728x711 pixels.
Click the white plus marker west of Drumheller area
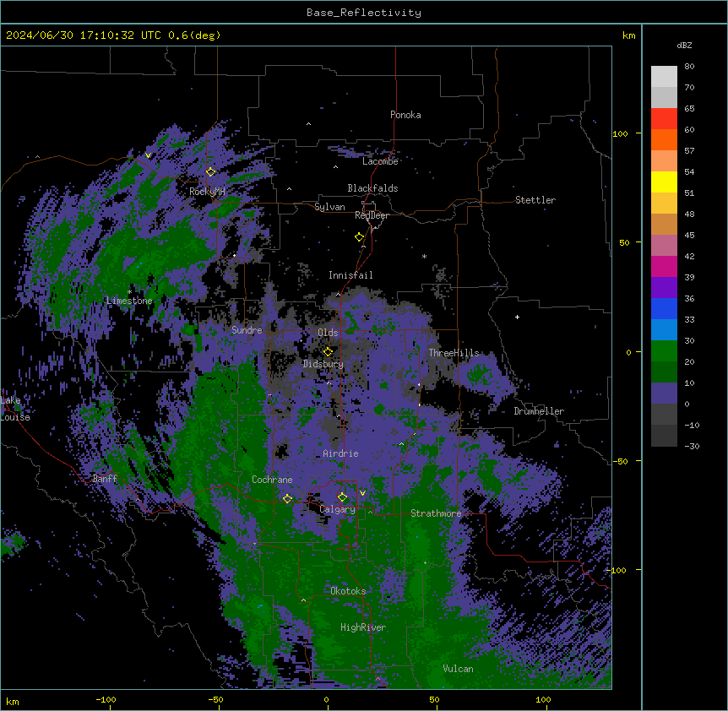click(x=517, y=317)
